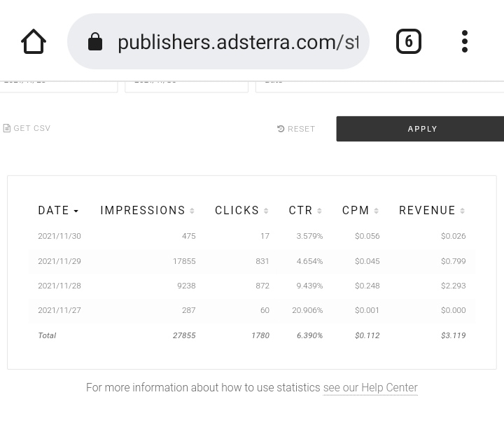Open the tab switcher showing 6 tabs

pos(409,41)
